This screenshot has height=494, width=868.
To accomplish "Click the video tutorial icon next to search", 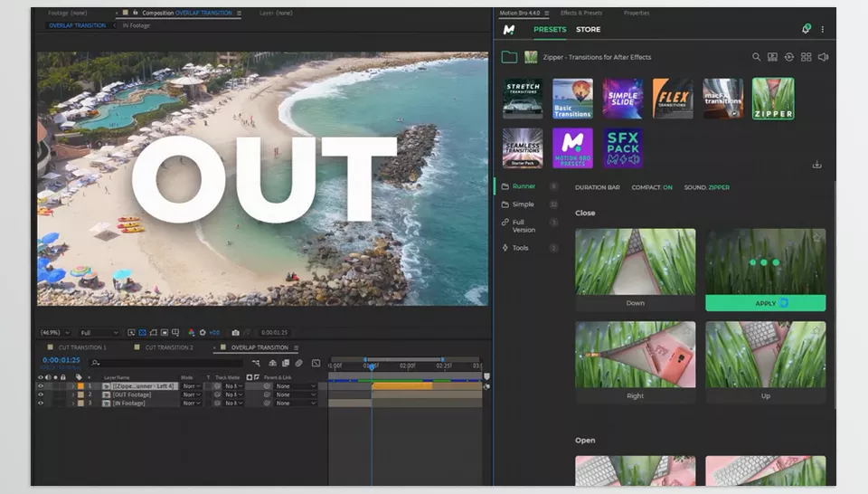I will pyautogui.click(x=772, y=57).
